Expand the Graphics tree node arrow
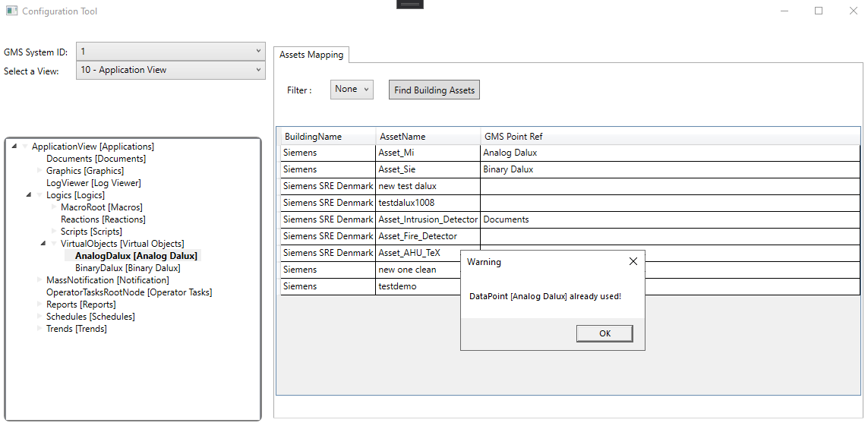Image resolution: width=868 pixels, height=426 pixels. point(39,171)
